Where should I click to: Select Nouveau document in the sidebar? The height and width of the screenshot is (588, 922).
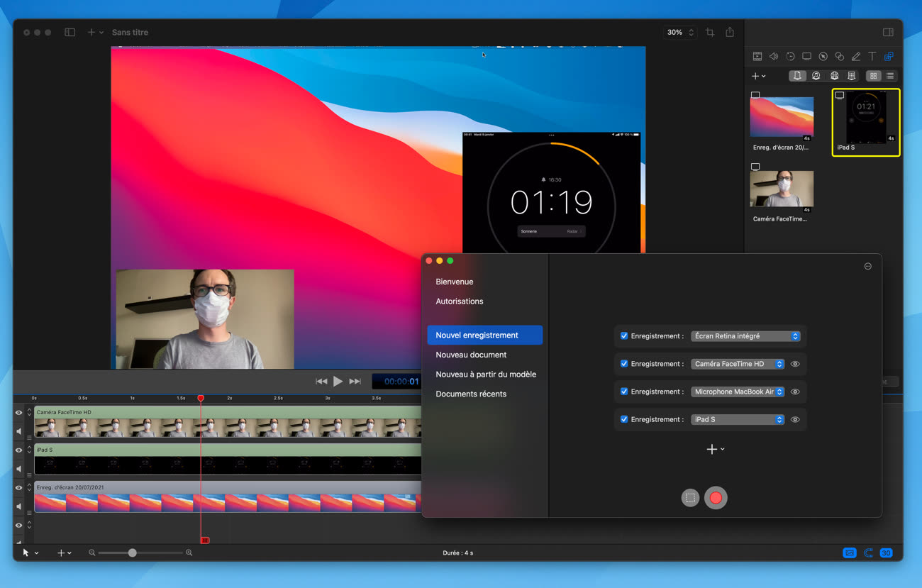point(471,355)
